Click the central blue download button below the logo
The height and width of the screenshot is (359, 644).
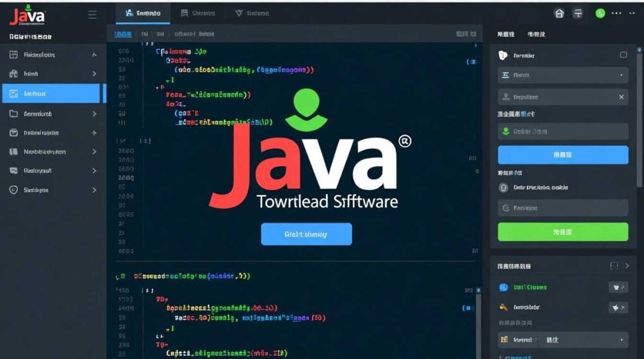(x=306, y=234)
